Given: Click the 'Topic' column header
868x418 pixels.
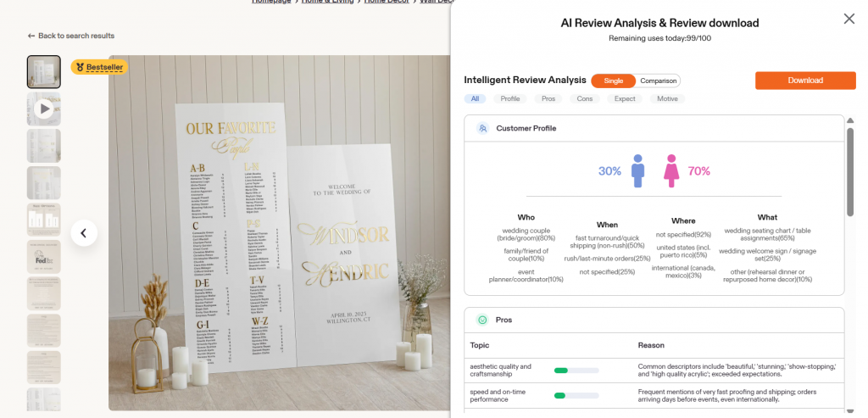Looking at the screenshot, I should pyautogui.click(x=480, y=345).
